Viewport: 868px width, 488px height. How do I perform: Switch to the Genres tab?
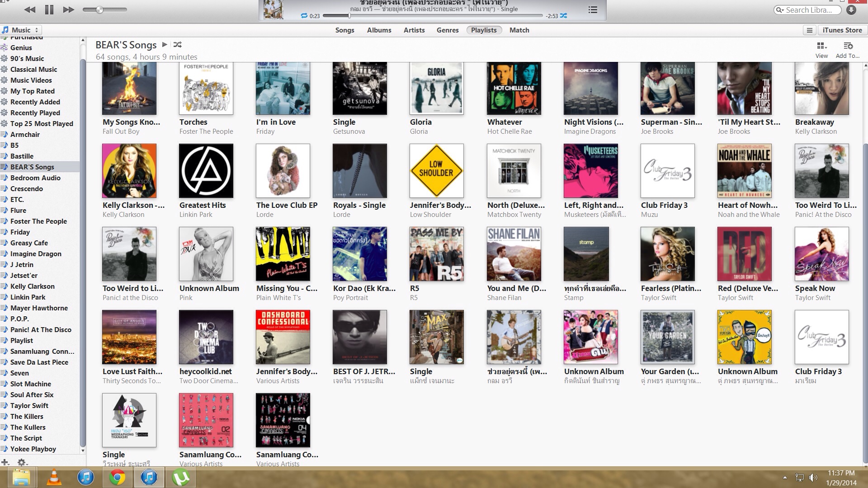pyautogui.click(x=448, y=30)
